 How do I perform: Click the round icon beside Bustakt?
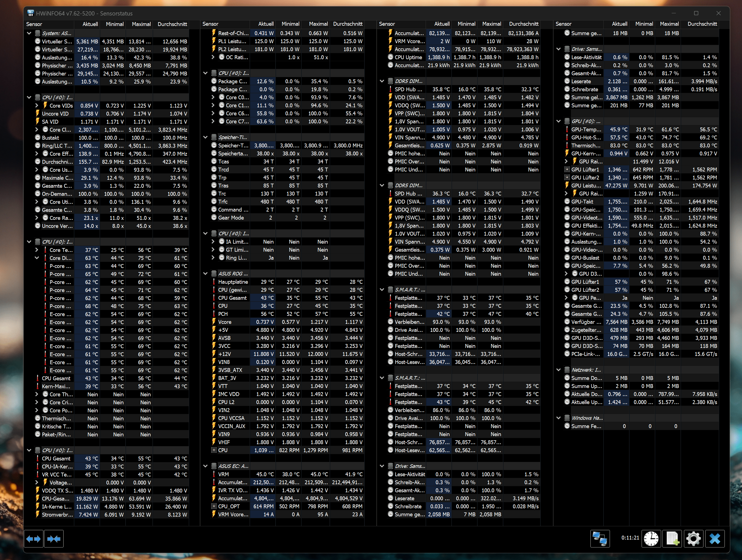(38, 137)
